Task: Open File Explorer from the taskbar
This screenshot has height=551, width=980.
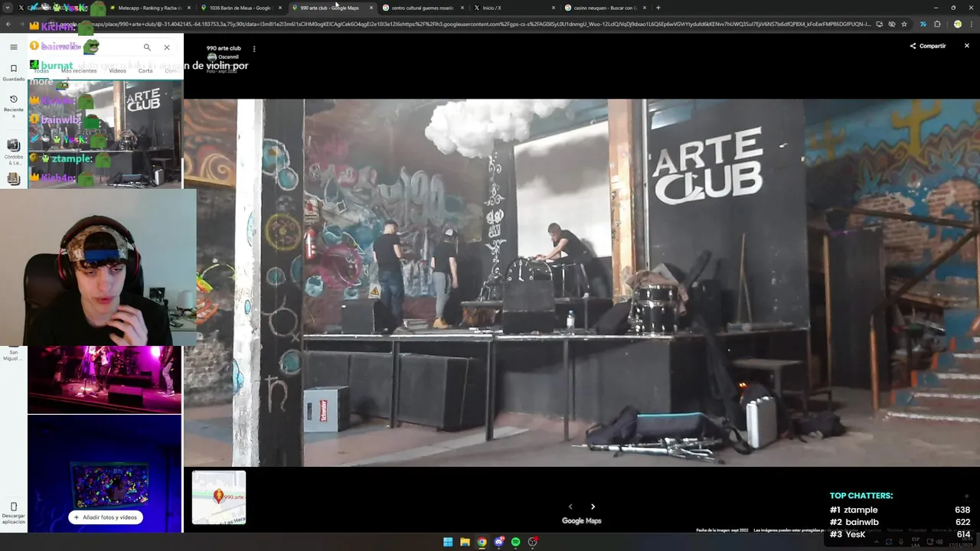Action: coord(465,542)
